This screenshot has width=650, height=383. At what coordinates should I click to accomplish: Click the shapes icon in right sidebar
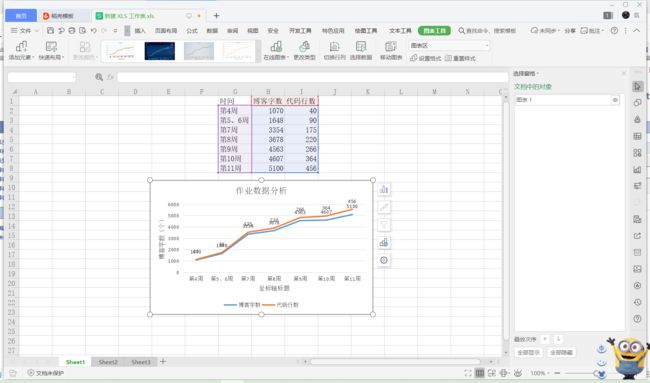click(x=638, y=103)
